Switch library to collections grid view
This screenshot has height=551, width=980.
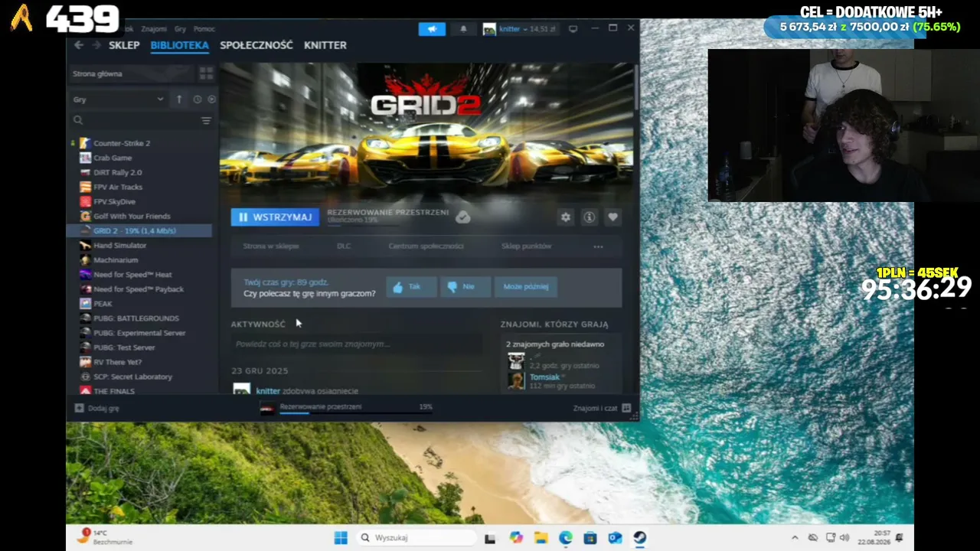point(206,73)
